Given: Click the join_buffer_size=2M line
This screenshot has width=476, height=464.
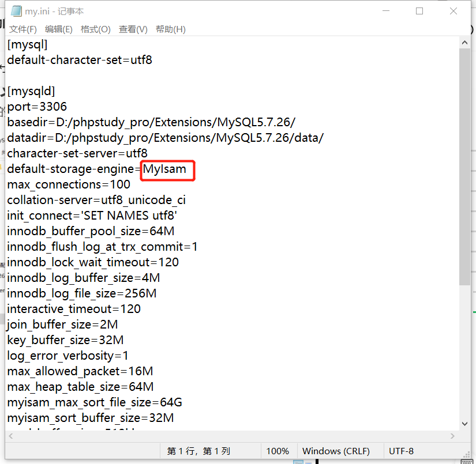Looking at the screenshot, I should click(62, 325).
